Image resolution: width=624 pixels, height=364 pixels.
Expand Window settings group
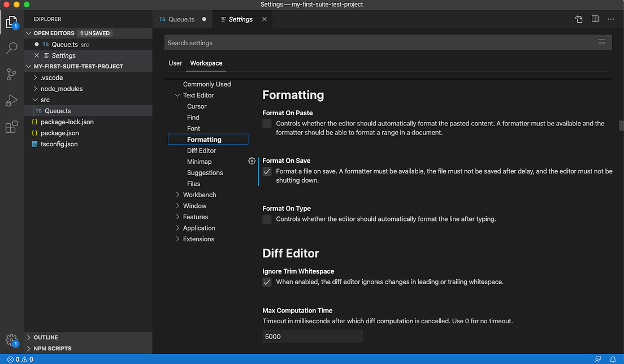tap(177, 206)
